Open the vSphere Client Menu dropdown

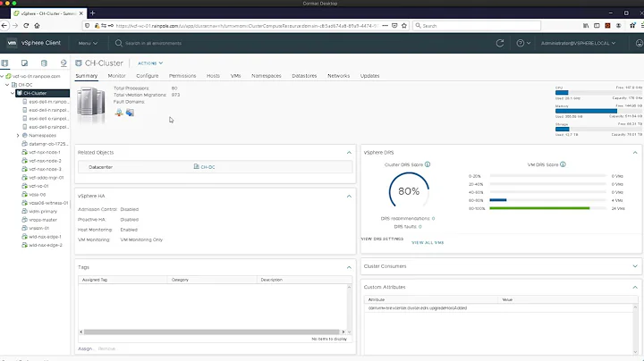(88, 43)
